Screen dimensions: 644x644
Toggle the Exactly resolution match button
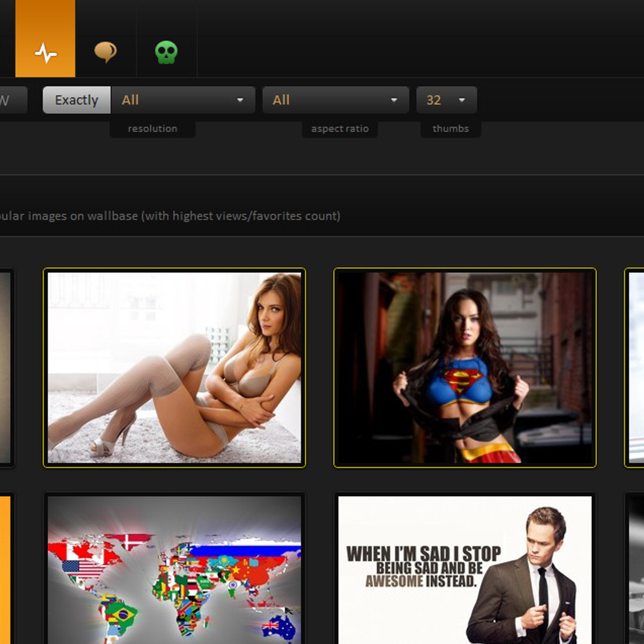tap(76, 100)
